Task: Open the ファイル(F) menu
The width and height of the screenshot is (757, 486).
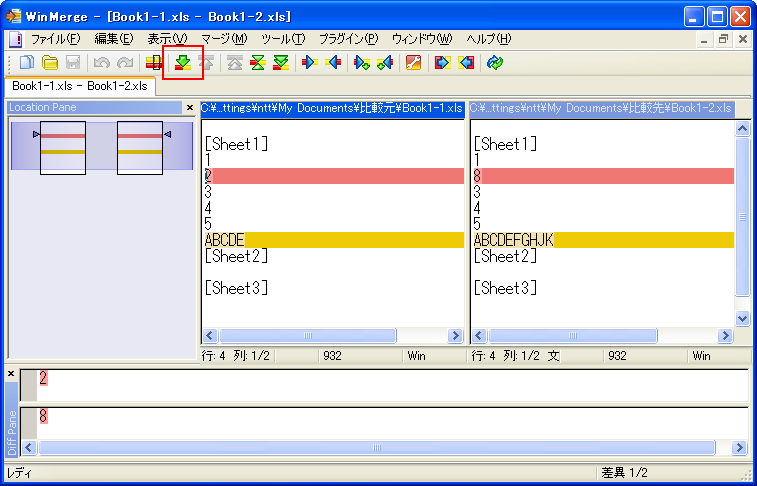Action: (x=56, y=39)
